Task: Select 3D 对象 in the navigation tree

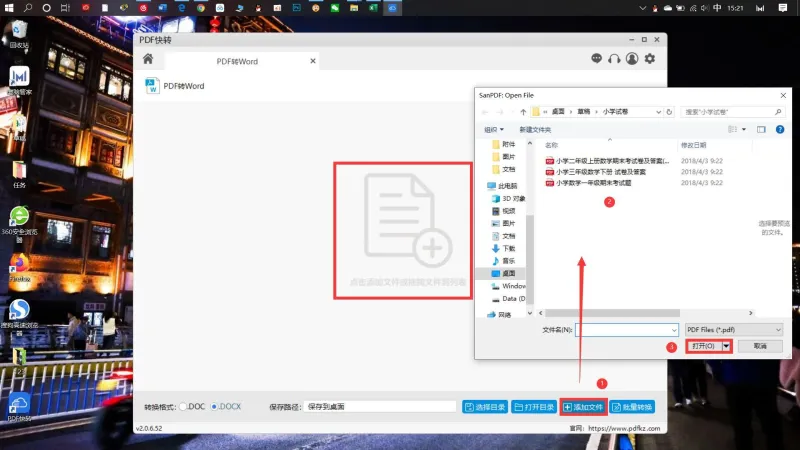Action: [x=508, y=198]
